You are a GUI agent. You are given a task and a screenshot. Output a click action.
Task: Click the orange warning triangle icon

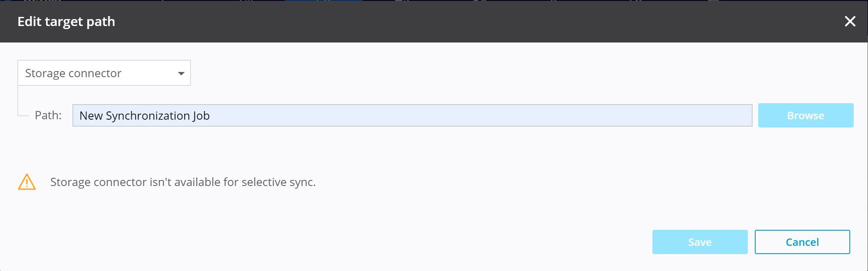(27, 182)
